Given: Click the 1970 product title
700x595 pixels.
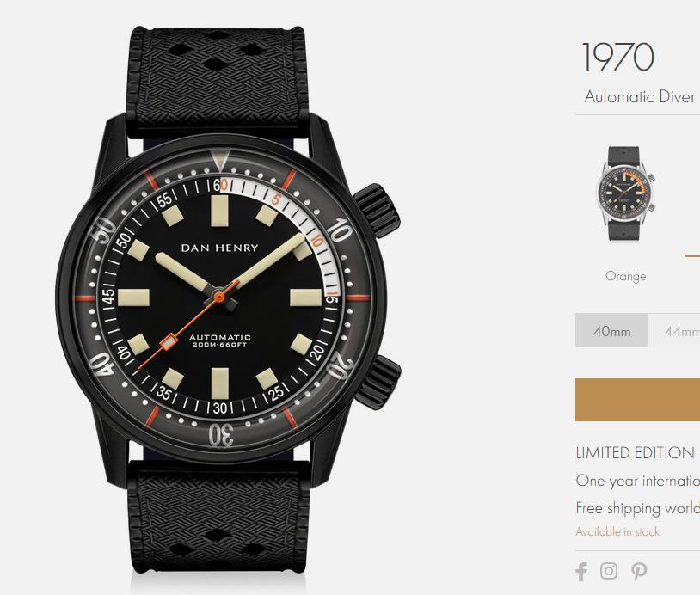Looking at the screenshot, I should click(x=617, y=58).
